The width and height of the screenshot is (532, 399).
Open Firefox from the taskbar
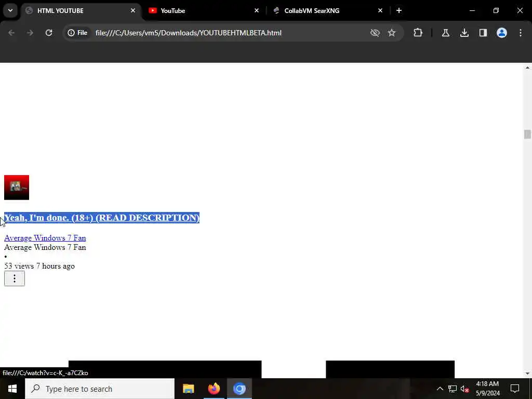[x=214, y=389]
